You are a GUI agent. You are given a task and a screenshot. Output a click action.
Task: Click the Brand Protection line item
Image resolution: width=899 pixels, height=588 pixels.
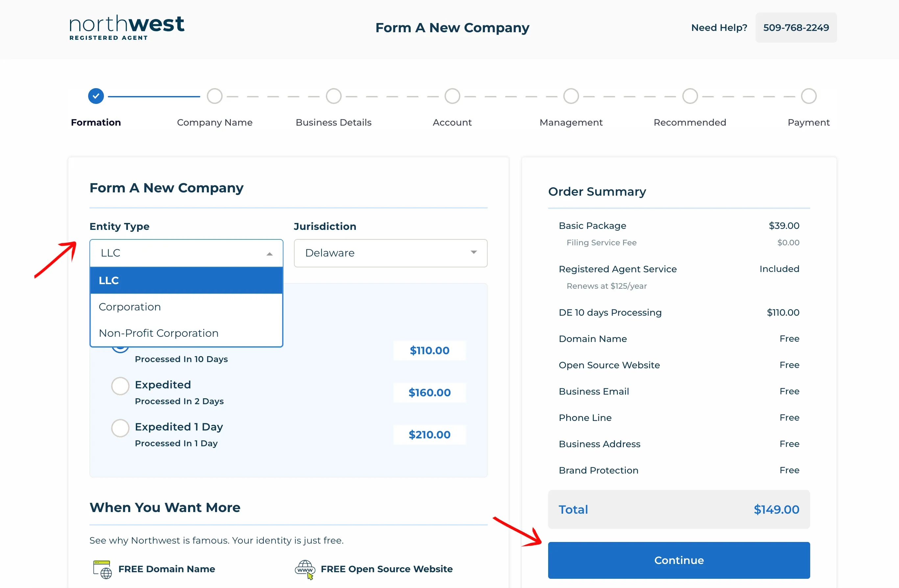point(679,470)
